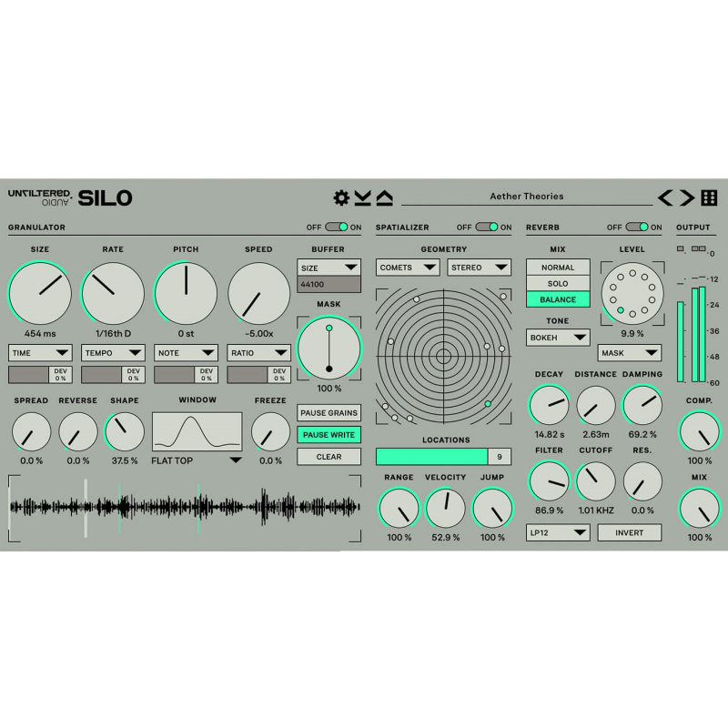Click the CLEAR buffer button
Image resolution: width=728 pixels, height=728 pixels.
[x=329, y=457]
